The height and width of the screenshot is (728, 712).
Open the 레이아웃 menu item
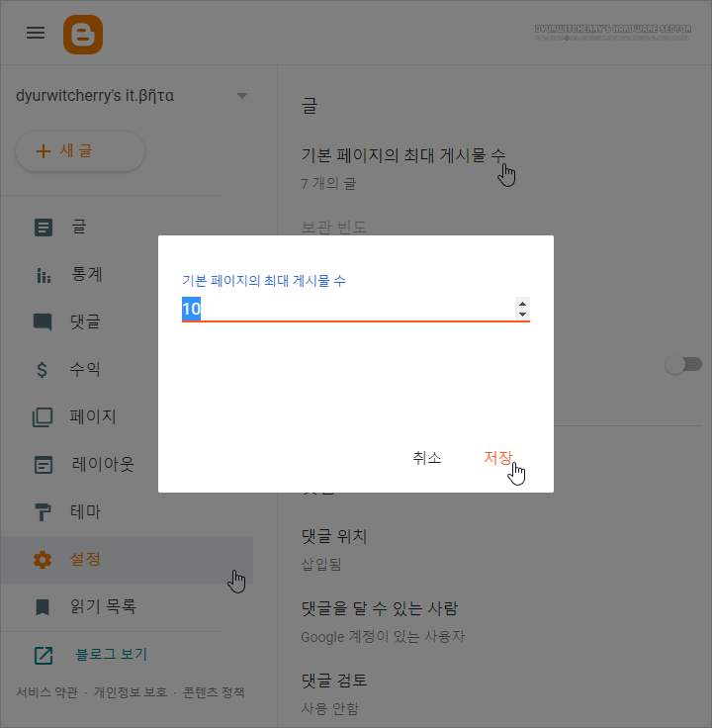(103, 464)
